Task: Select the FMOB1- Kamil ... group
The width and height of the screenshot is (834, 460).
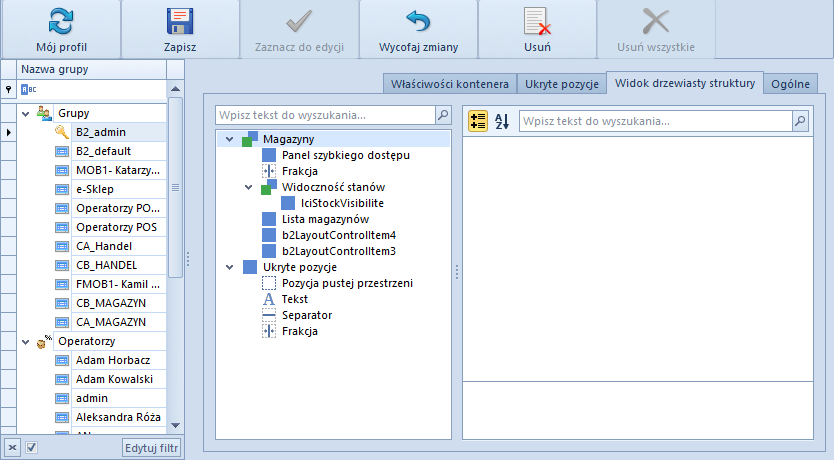Action: click(118, 284)
